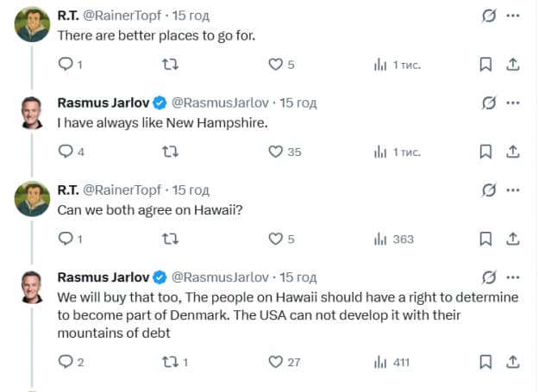Click Rasmus Jarlov avatar on the last tweet

coord(32,287)
